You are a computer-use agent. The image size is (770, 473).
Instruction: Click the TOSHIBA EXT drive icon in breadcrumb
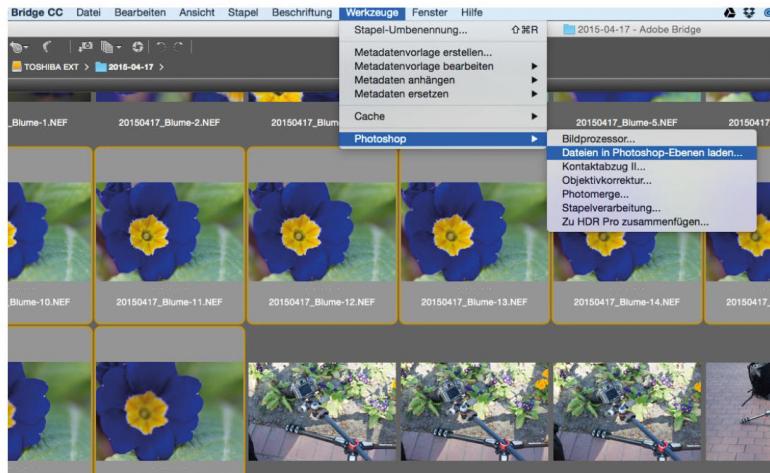pos(17,66)
